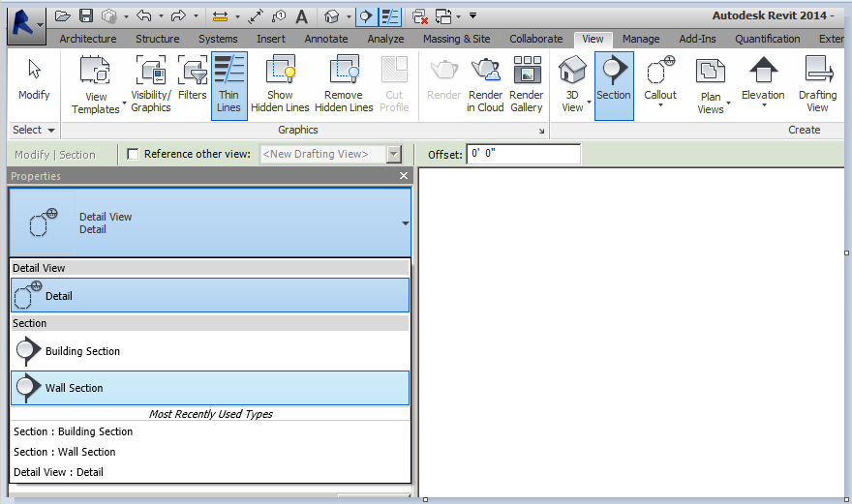Click the Filters button in Graphics panel

pyautogui.click(x=193, y=78)
